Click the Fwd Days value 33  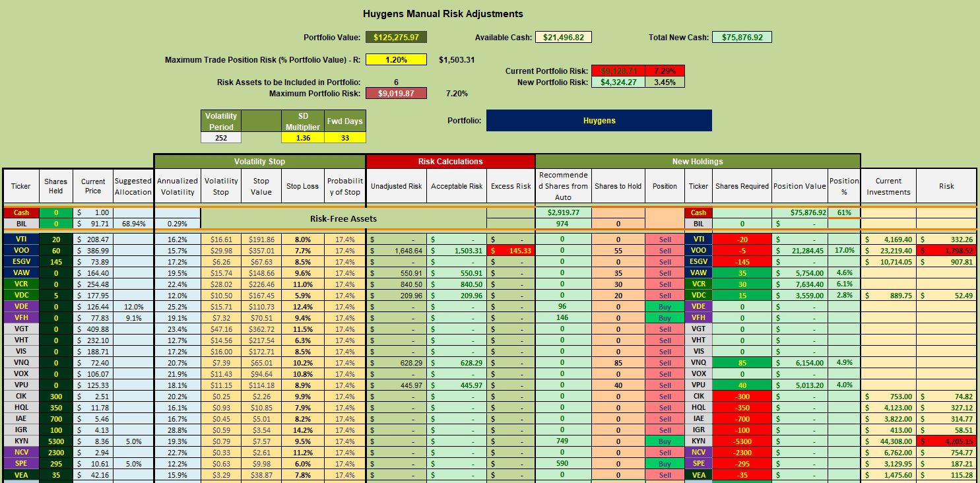(345, 138)
